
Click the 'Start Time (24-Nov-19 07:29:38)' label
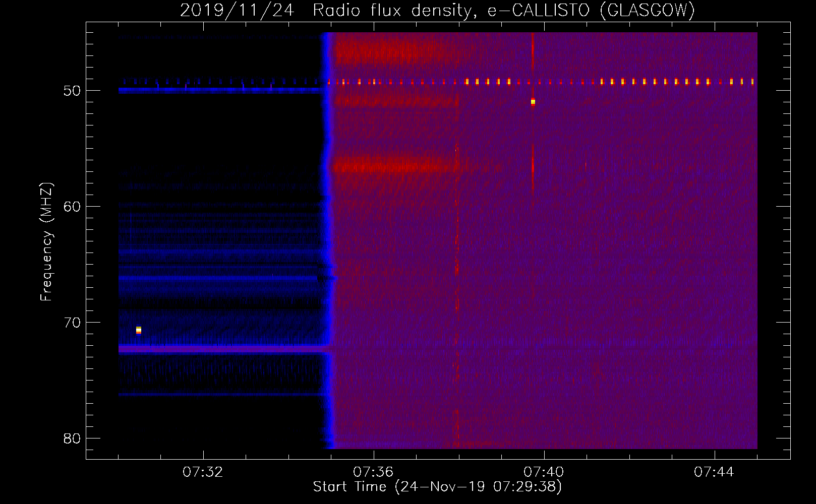coord(437,487)
